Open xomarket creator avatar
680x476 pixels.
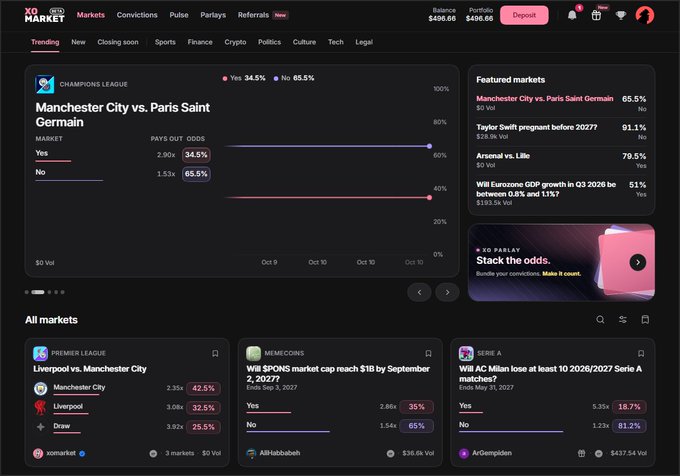click(x=38, y=453)
